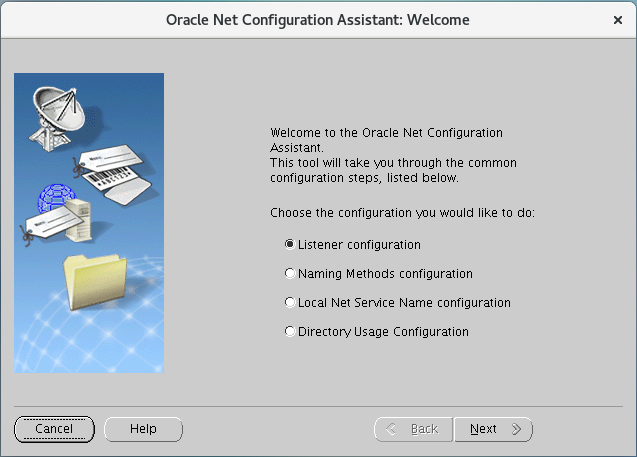Choose Naming Methods configuration option
This screenshot has width=637, height=457.
pos(290,273)
